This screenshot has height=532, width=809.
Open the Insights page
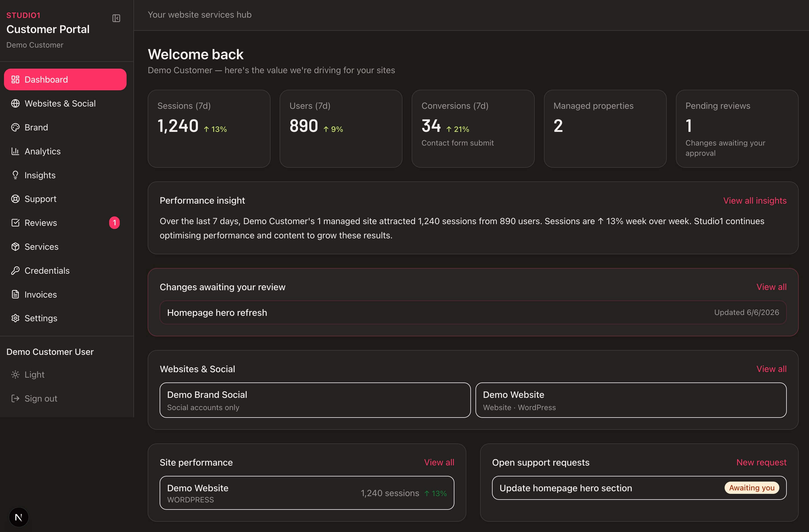pyautogui.click(x=65, y=175)
